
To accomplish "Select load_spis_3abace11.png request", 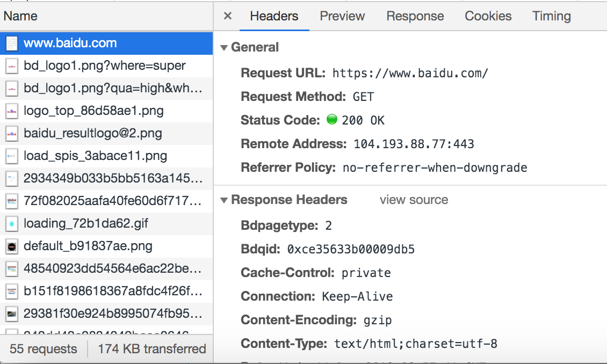I will coord(106,156).
